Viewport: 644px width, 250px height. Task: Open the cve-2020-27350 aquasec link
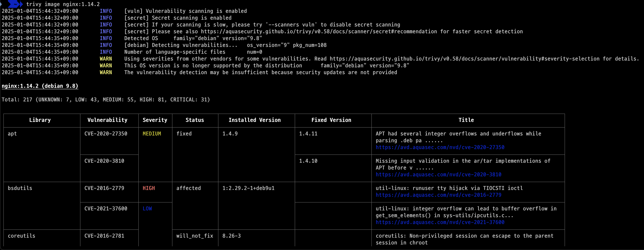[440, 147]
